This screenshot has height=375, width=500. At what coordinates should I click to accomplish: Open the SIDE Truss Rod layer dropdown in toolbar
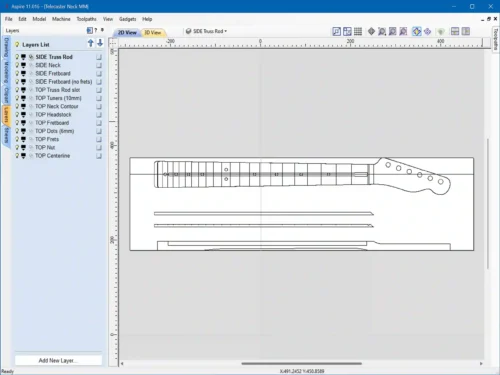207,31
